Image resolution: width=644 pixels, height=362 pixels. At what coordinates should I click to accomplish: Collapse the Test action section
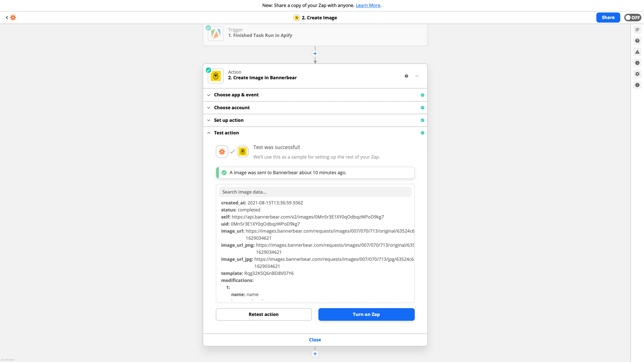[x=226, y=133]
